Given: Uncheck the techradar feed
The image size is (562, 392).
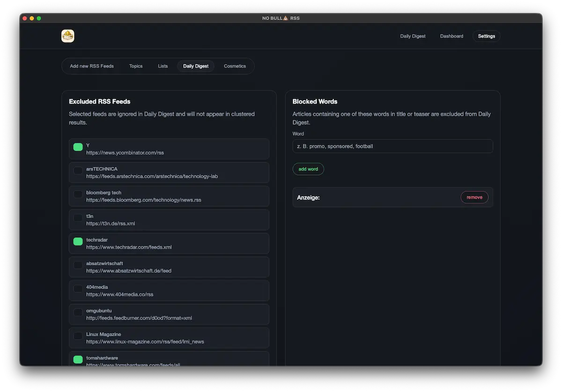Looking at the screenshot, I should (78, 241).
